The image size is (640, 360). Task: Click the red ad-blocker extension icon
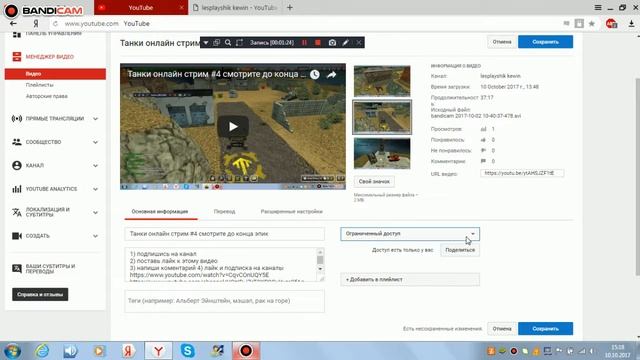611,24
